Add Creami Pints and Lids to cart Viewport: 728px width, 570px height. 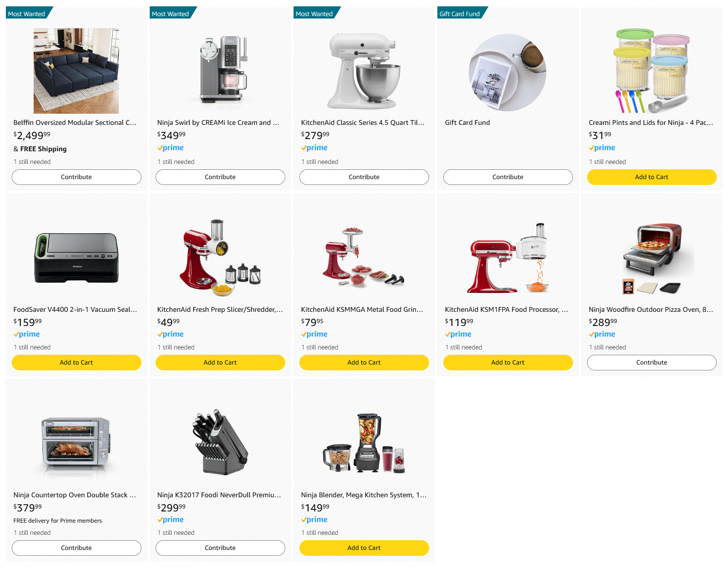click(x=652, y=177)
